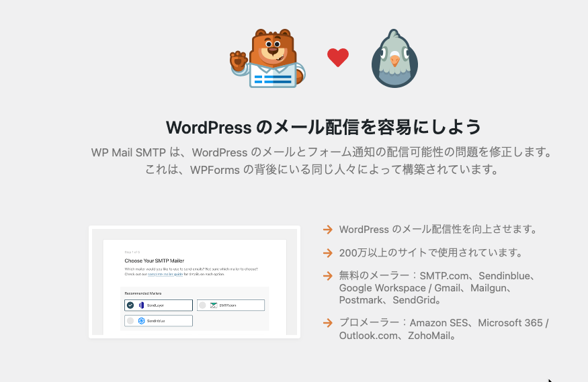The width and height of the screenshot is (588, 382).
Task: Click the text WordPress のメール配信性を向上させます。
Action: click(438, 229)
